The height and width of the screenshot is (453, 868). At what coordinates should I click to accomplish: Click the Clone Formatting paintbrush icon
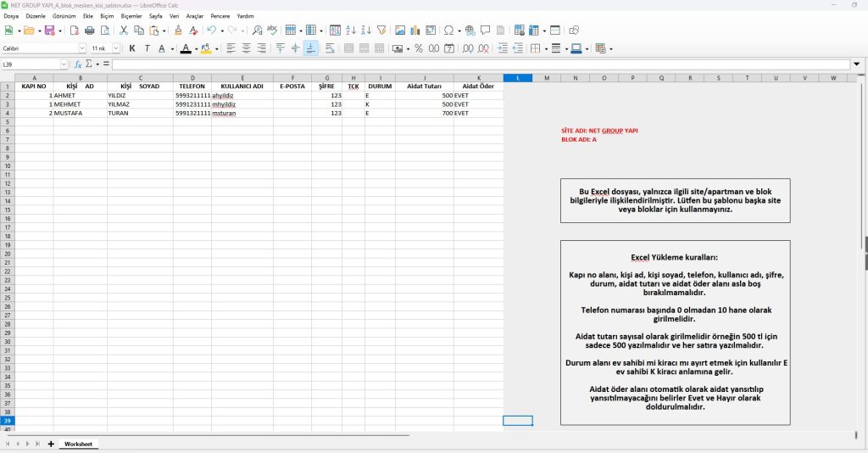179,31
